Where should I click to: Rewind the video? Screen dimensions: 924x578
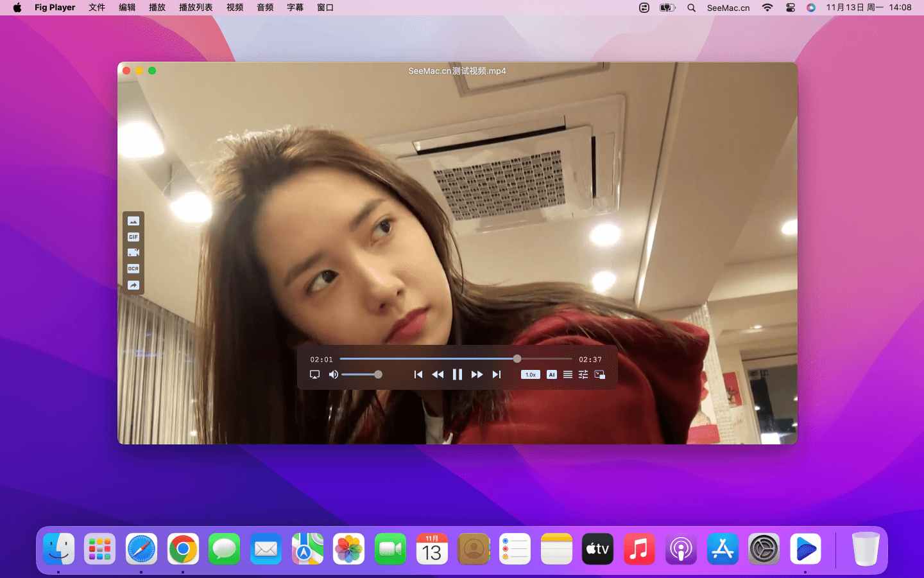[x=438, y=374]
